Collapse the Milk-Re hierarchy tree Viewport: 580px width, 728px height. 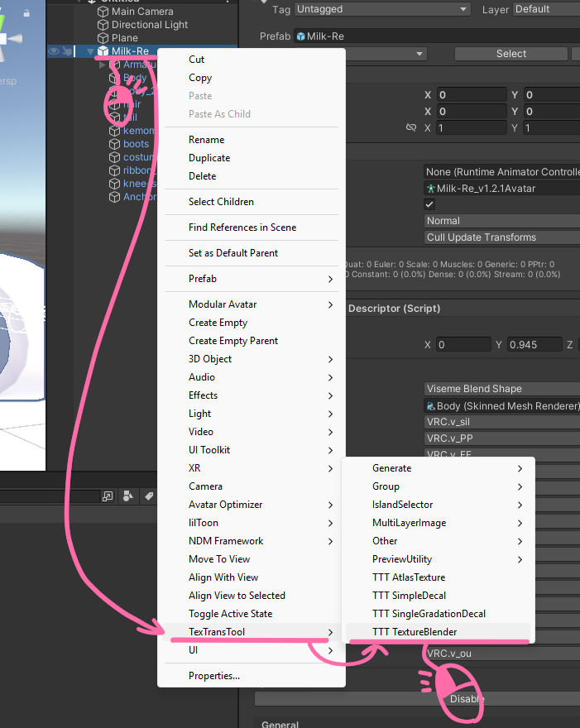point(90,51)
